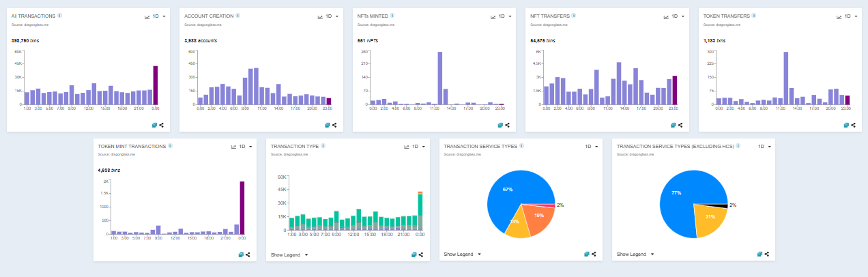Click teal copy icon on NFT Transfers card
The height and width of the screenshot is (277, 868).
[673, 125]
